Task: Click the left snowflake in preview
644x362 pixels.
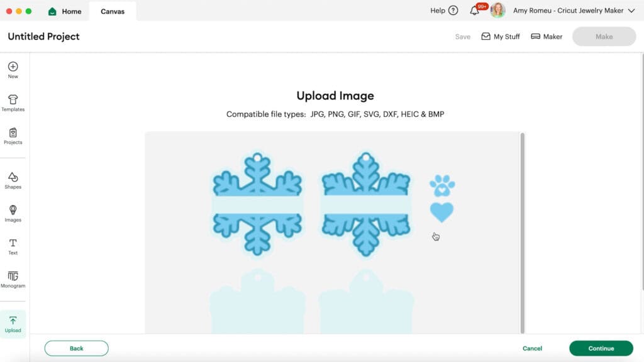Action: (257, 204)
